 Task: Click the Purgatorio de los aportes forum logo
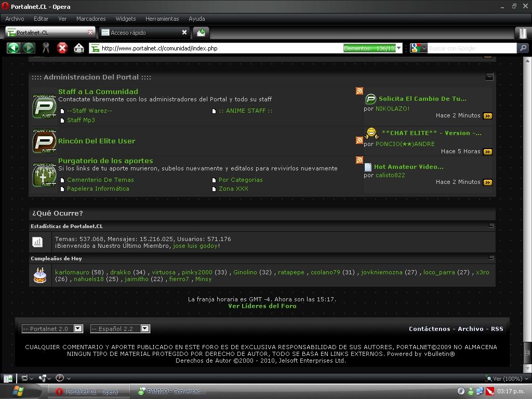tap(44, 175)
